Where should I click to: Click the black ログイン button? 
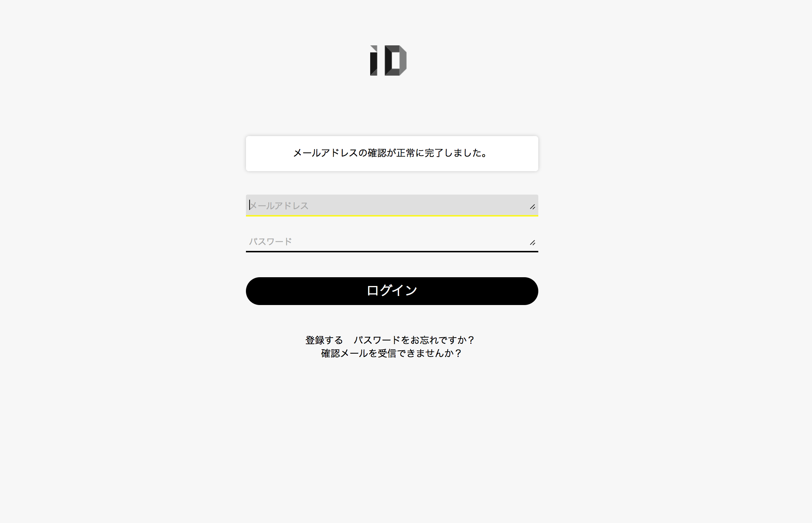coord(392,291)
